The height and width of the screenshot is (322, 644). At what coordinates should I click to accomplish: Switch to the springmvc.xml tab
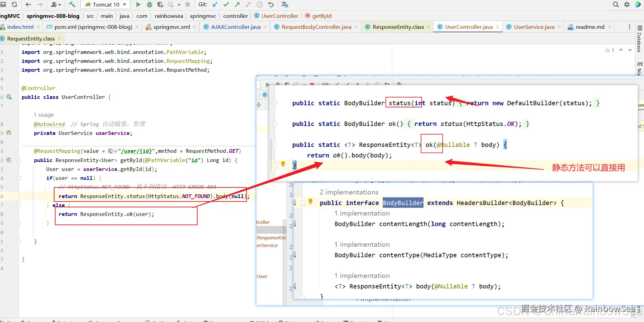tap(171, 27)
